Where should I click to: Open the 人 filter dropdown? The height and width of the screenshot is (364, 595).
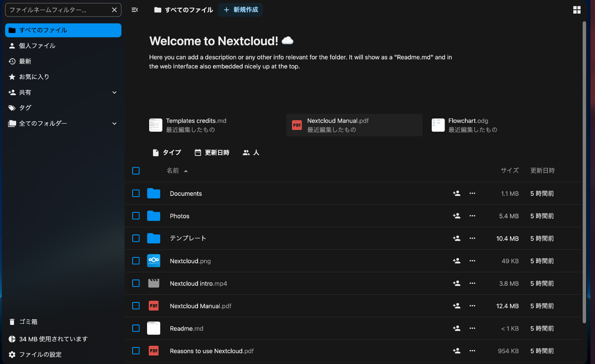(251, 152)
